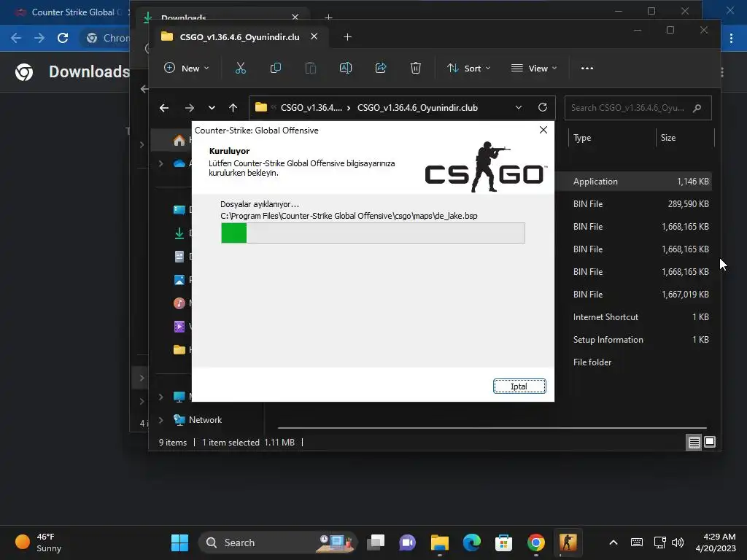Click the taskbar Search box
The height and width of the screenshot is (560, 747).
pyautogui.click(x=277, y=542)
